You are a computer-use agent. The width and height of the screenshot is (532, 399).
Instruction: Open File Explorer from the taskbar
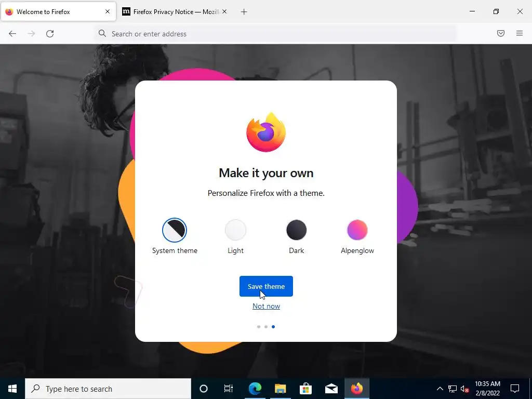click(x=280, y=389)
